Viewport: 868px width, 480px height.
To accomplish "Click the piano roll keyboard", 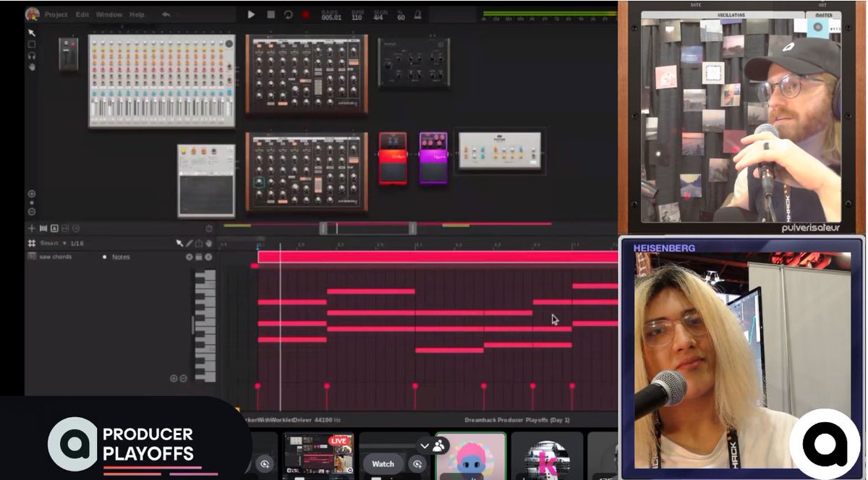I will click(205, 326).
